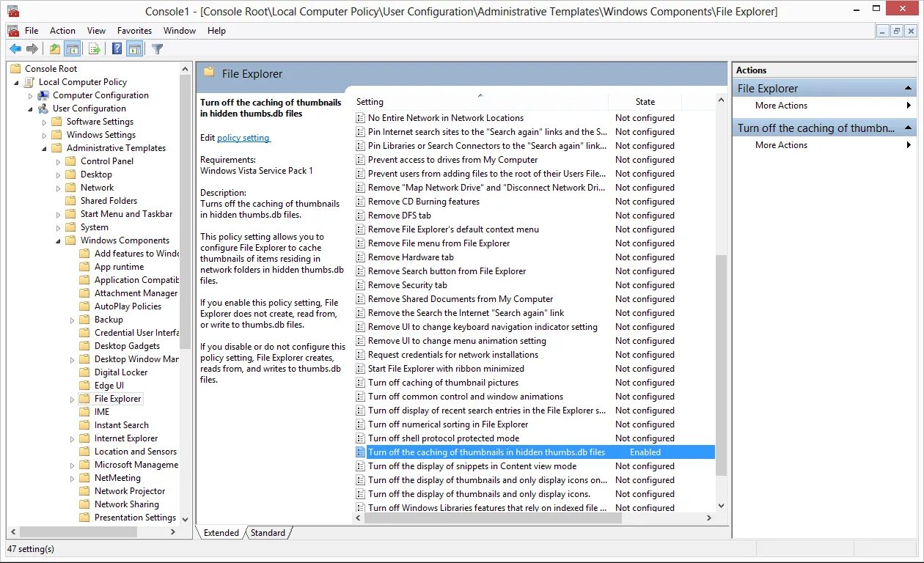Collapse the Windows Components node
924x563 pixels.
59,241
